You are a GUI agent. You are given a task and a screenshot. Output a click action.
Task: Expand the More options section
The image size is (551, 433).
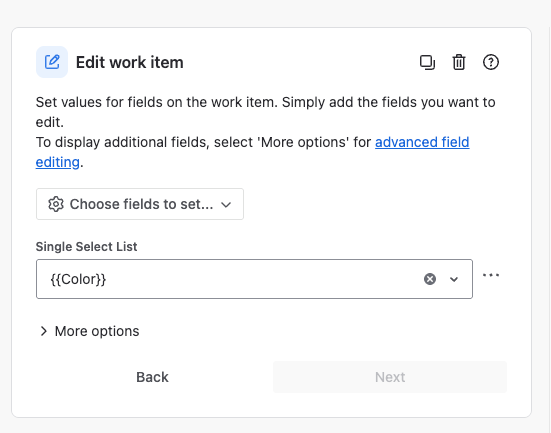click(90, 331)
